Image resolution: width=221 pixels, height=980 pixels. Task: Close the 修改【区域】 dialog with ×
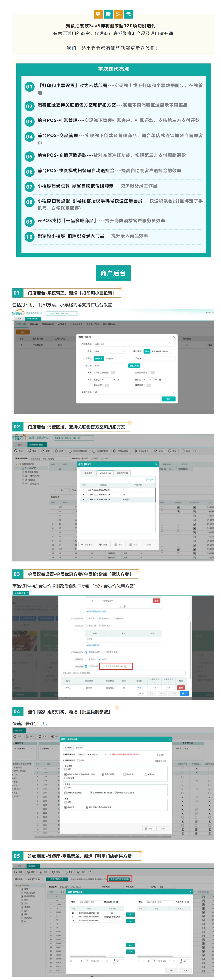156,464
